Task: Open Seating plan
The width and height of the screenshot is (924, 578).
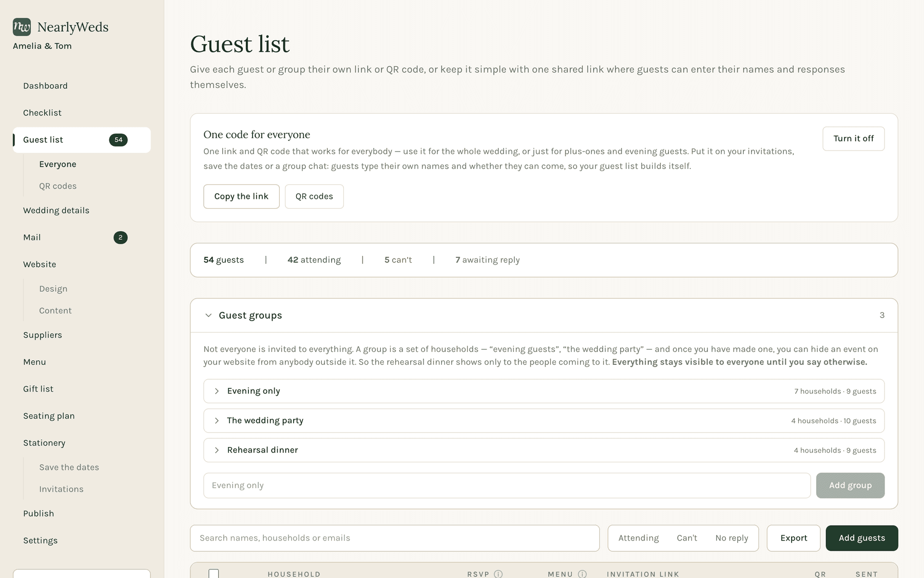Action: click(82, 416)
